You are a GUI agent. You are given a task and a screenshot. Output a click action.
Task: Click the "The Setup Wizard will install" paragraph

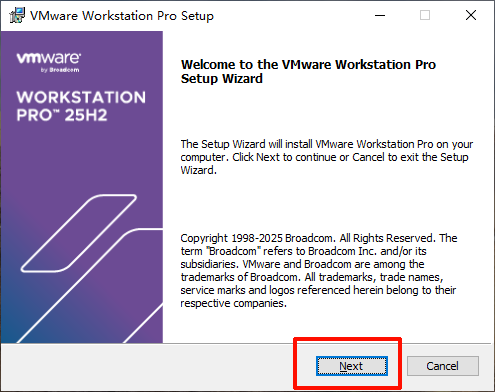327,157
